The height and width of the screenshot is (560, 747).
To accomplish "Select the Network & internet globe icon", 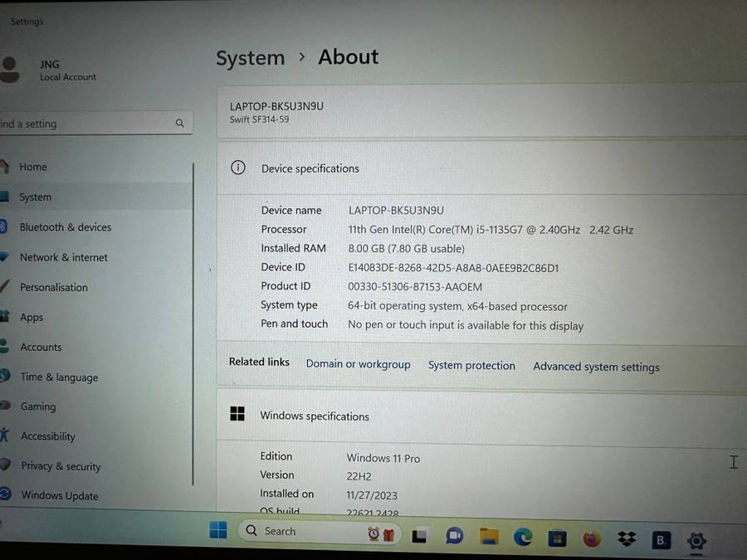I will coord(7,257).
